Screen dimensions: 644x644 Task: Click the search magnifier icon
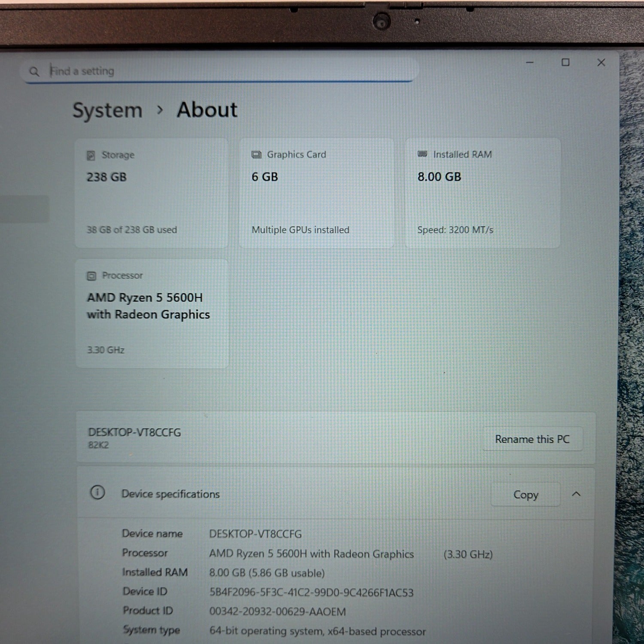(34, 71)
